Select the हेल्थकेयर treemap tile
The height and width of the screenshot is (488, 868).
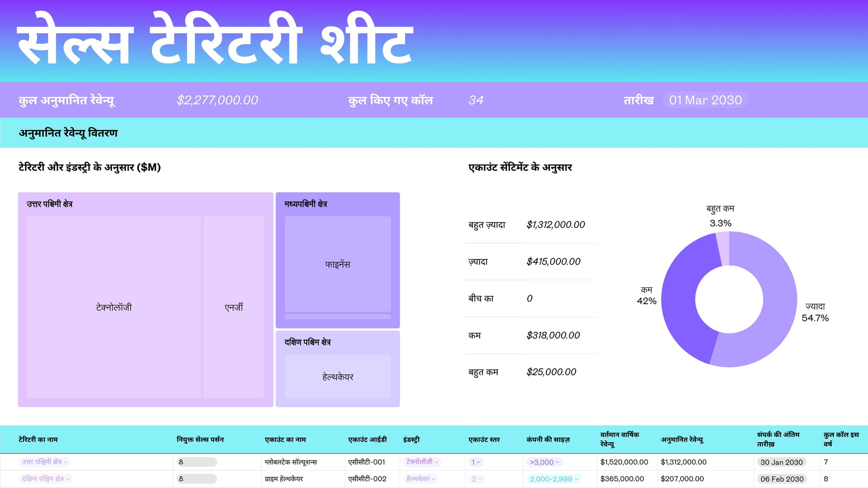pos(337,377)
